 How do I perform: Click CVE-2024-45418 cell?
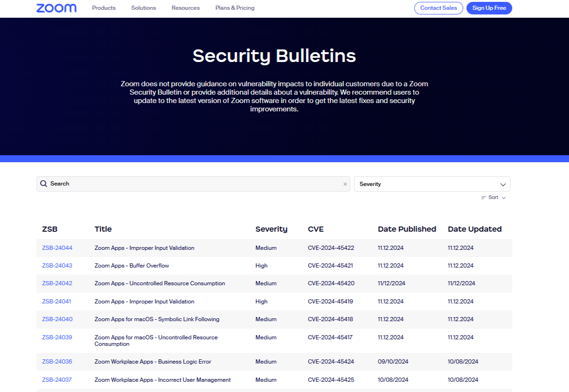pos(330,319)
